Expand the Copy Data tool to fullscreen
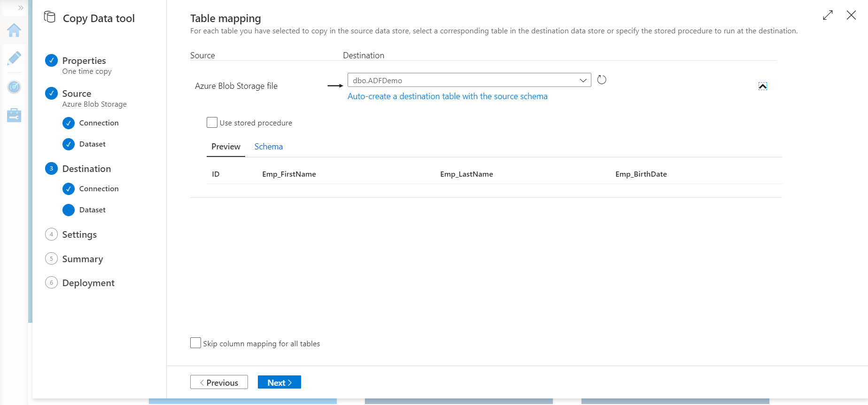 [x=828, y=15]
